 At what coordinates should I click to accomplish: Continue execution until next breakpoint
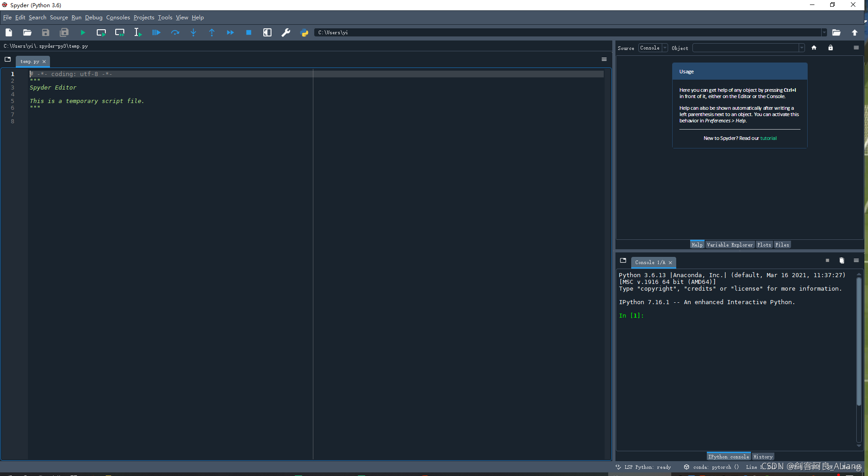click(x=230, y=32)
